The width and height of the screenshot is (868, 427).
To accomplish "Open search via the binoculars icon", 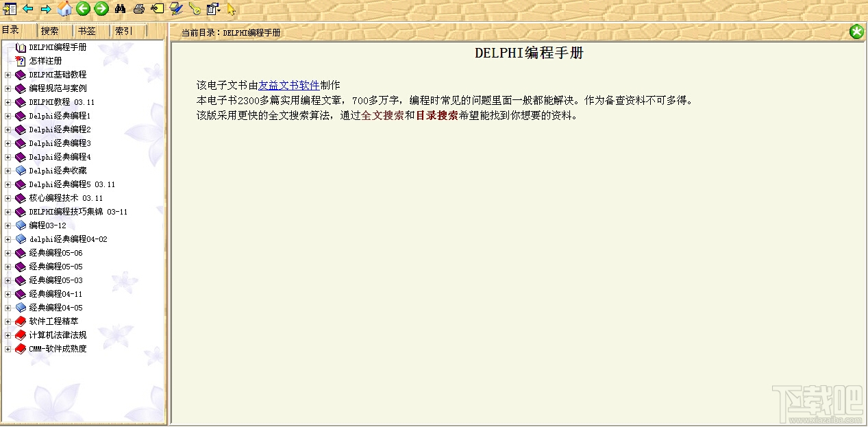I will 121,9.
